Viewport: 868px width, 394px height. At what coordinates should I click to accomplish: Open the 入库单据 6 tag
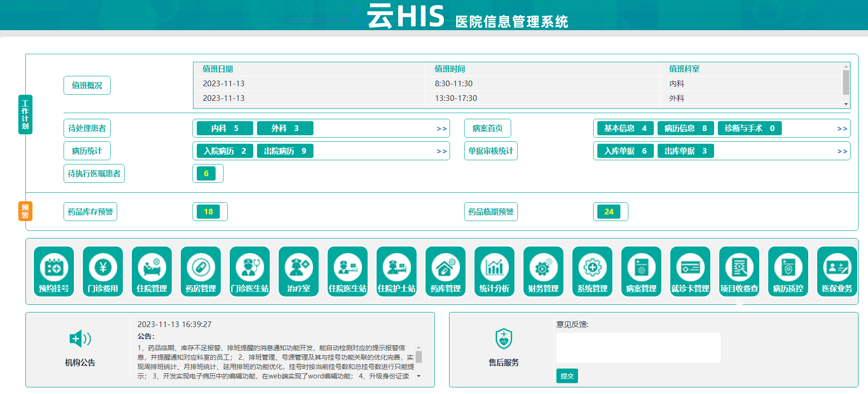626,151
